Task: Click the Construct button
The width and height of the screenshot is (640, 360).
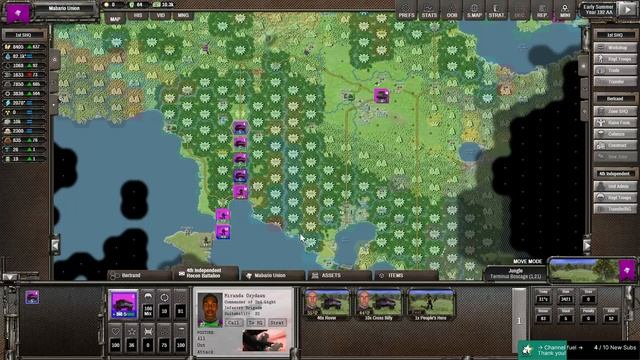Action: click(615, 145)
